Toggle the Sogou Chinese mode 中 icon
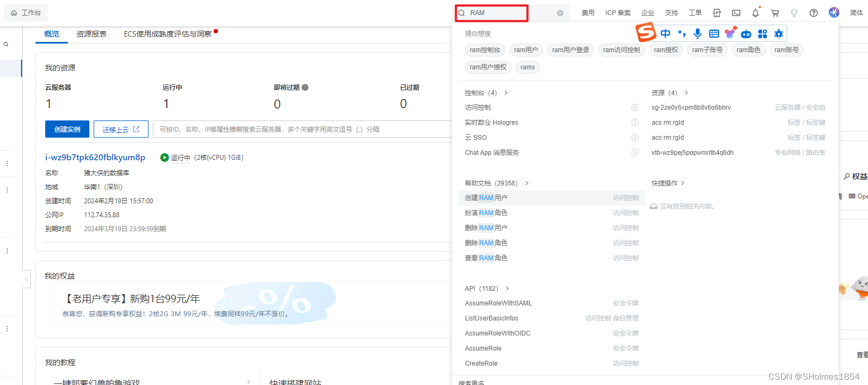 point(666,34)
